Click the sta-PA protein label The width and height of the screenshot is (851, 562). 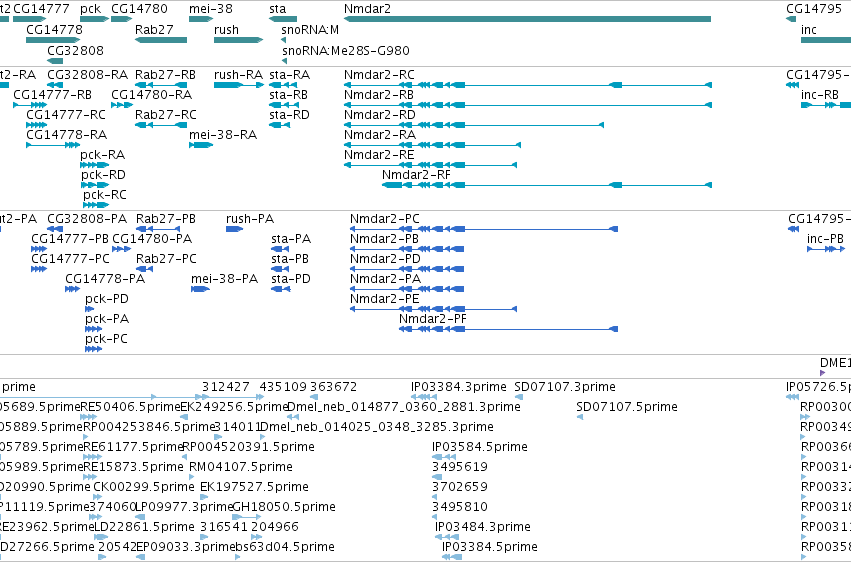(291, 239)
